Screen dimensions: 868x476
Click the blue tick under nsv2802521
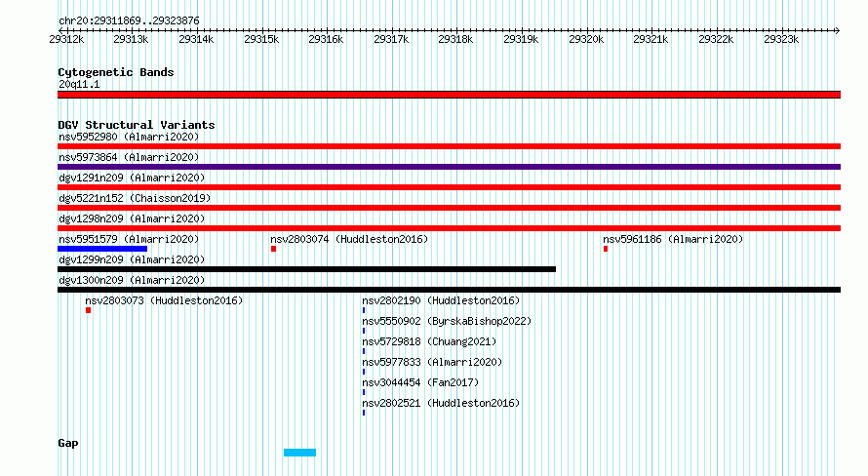(364, 413)
